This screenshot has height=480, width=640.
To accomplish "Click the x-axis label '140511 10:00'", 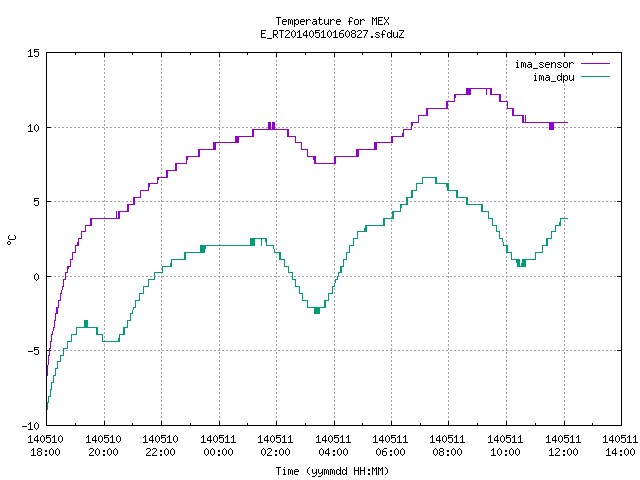I will click(506, 446).
